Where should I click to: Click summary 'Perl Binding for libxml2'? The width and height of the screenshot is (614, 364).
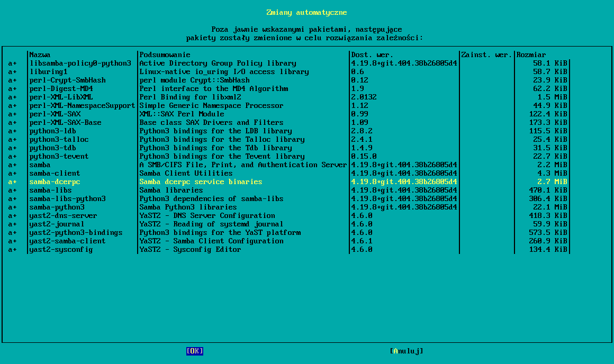pos(191,97)
